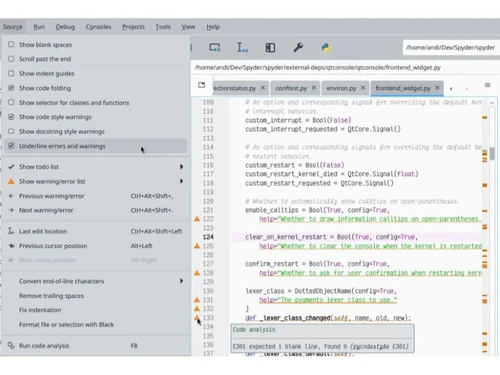Click the warning triangle on line 125
The height and width of the screenshot is (375, 500).
(x=197, y=246)
